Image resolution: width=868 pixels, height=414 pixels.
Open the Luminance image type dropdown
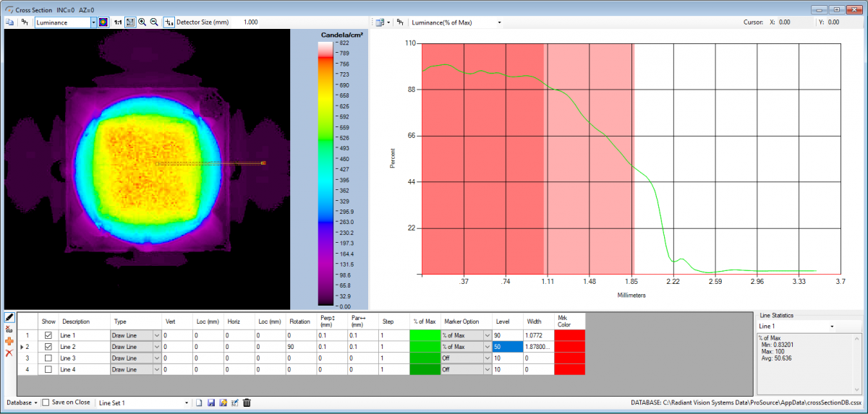(93, 22)
